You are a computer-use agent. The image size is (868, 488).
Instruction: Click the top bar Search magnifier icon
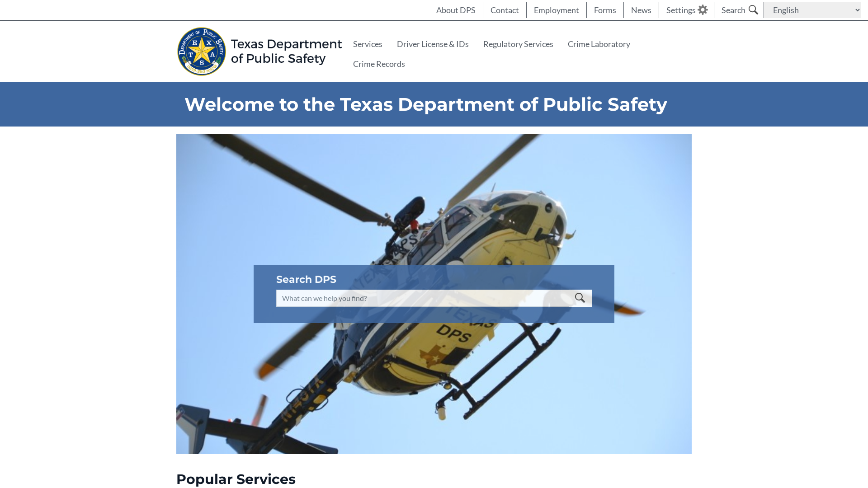pyautogui.click(x=753, y=10)
